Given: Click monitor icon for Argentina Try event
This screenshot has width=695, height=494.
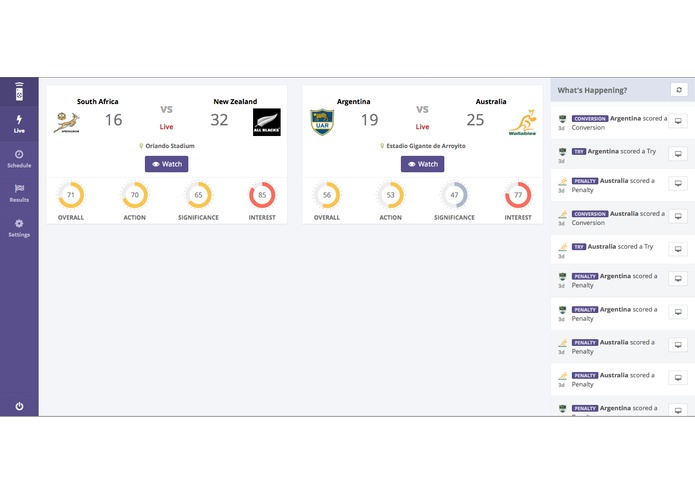Looking at the screenshot, I should (678, 154).
